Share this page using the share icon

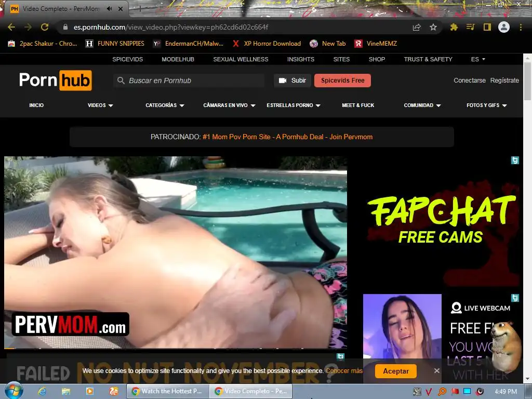point(417,27)
